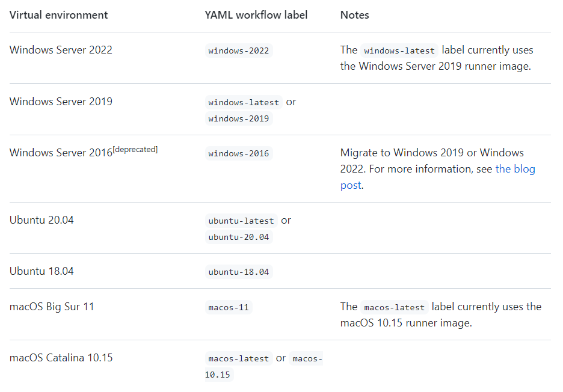Click 'YAML workflow label' column header
Screen dimensions: 563x392
[256, 15]
